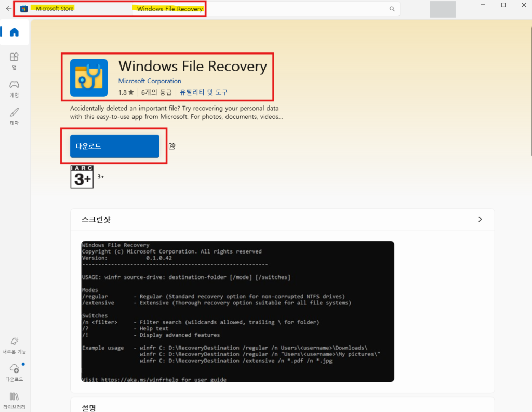This screenshot has height=412, width=532.
Task: Open 라이브러리 (Library) in sidebar
Action: (x=14, y=401)
